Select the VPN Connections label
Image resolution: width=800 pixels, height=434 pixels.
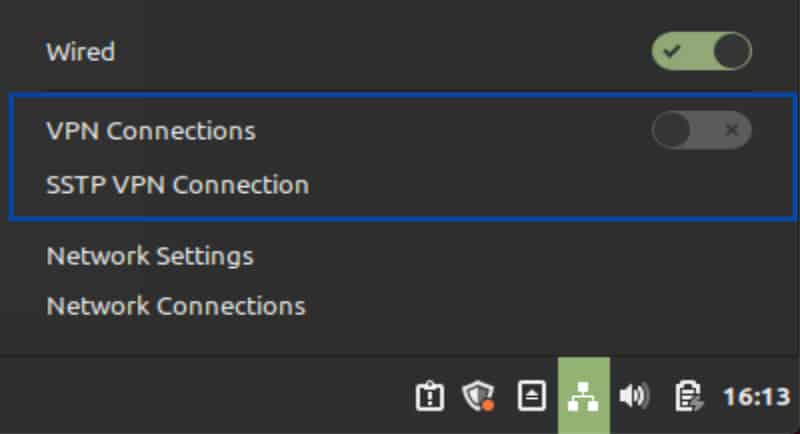click(x=151, y=131)
